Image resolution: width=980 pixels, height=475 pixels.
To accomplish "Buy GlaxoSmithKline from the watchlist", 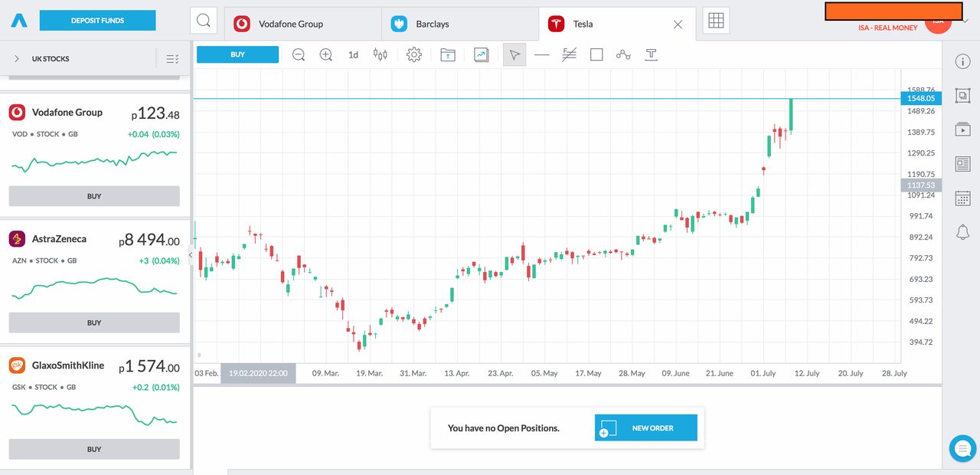I will click(x=94, y=449).
